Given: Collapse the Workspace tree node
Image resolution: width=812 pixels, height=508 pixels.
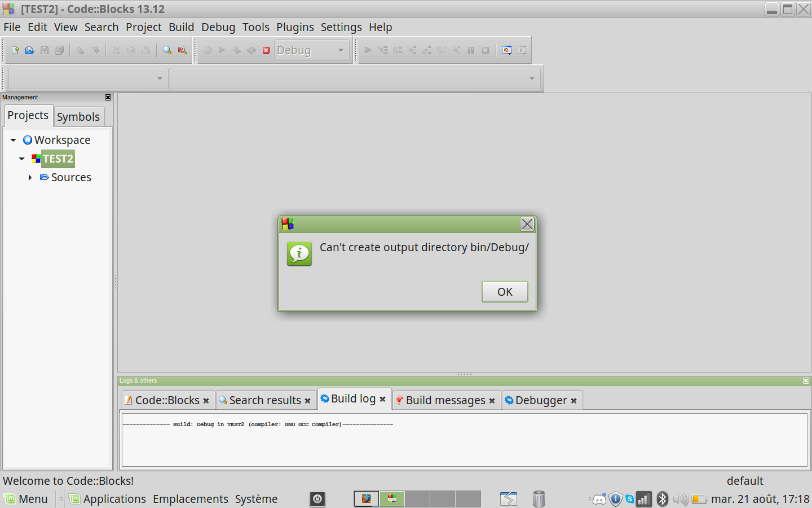Looking at the screenshot, I should pyautogui.click(x=13, y=140).
